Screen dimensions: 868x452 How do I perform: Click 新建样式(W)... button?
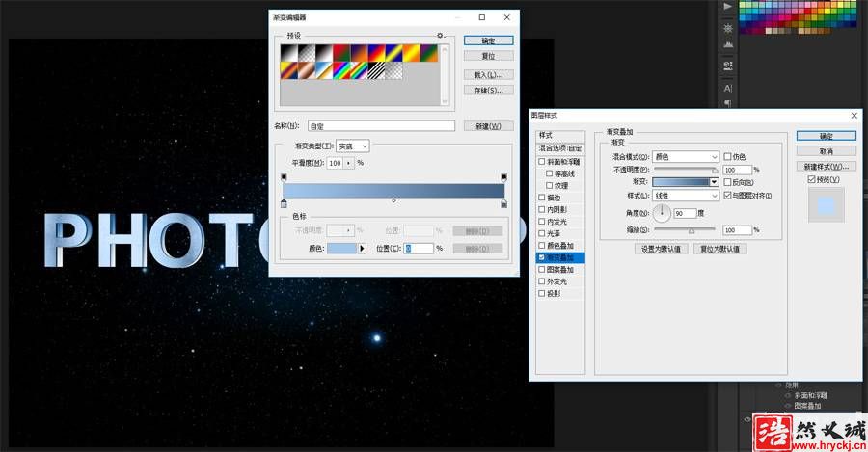(x=826, y=167)
